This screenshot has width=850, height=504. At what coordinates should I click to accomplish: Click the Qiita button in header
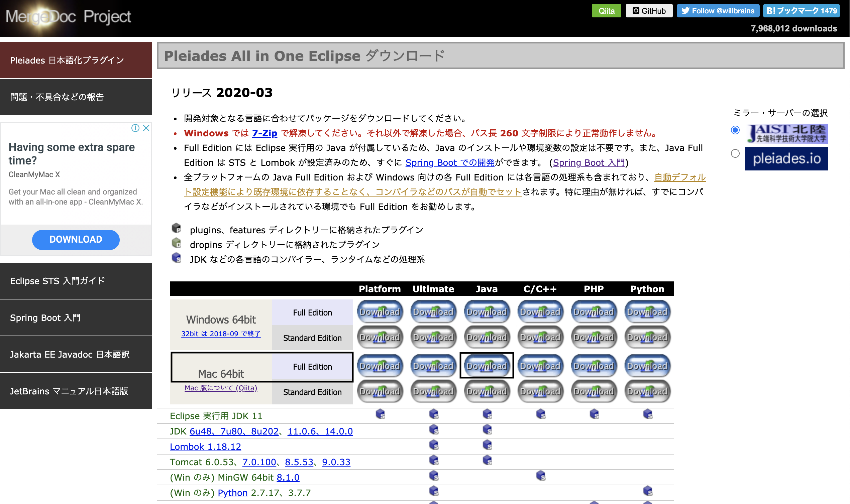606,11
